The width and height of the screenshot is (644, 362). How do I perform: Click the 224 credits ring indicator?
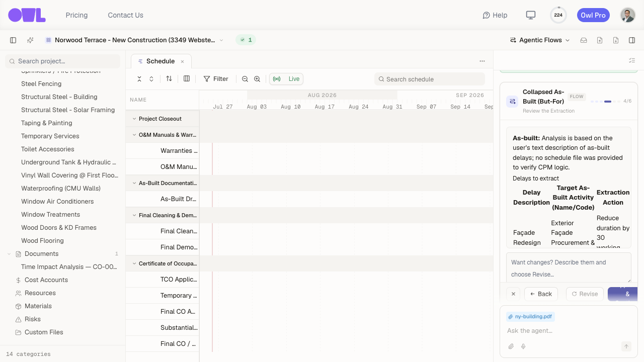pyautogui.click(x=558, y=15)
